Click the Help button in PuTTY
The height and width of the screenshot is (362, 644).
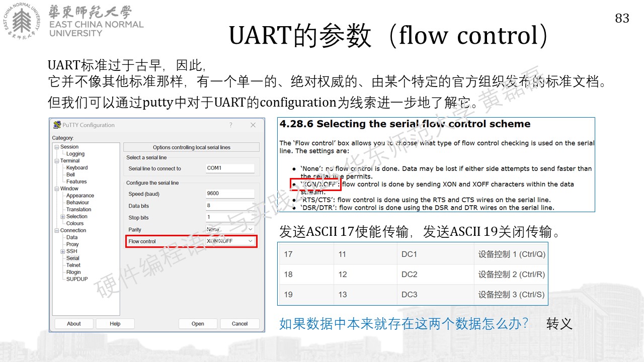click(115, 324)
